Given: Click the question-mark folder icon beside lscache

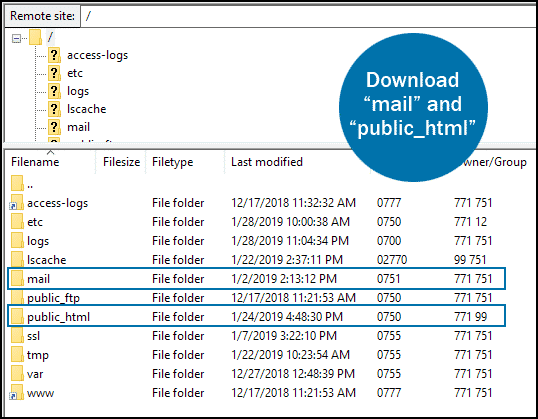Looking at the screenshot, I should click(54, 109).
